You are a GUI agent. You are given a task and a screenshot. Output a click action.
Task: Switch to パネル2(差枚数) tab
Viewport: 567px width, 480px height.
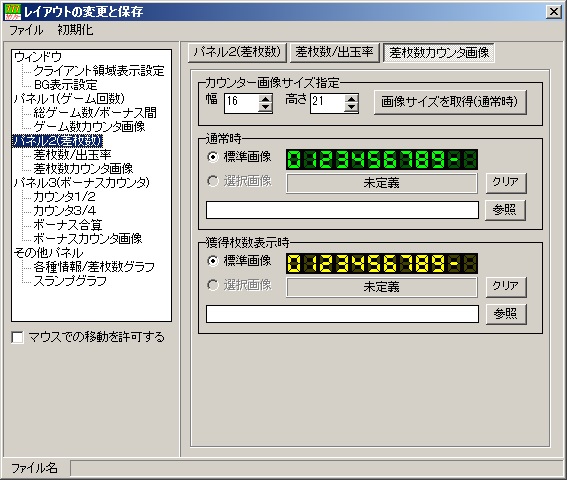(237, 52)
